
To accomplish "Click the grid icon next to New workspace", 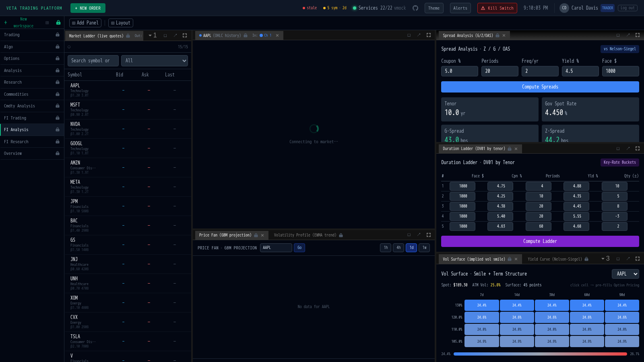I will pyautogui.click(x=47, y=23).
